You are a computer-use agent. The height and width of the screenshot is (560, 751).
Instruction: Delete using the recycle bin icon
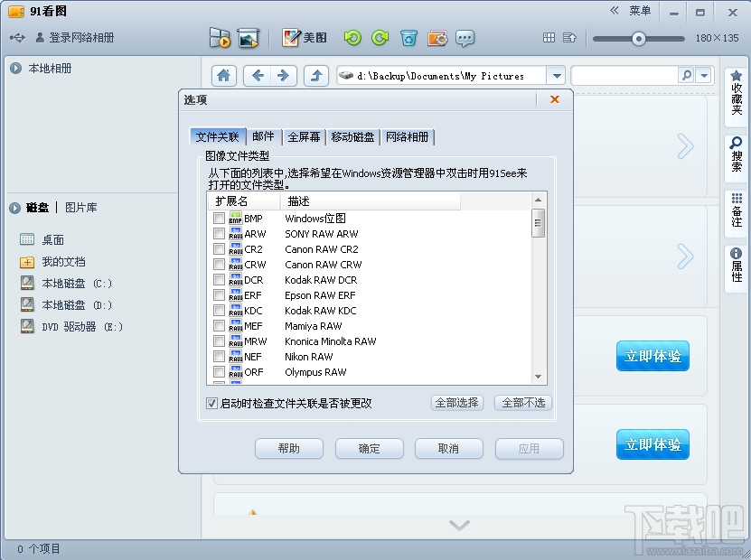coord(408,38)
